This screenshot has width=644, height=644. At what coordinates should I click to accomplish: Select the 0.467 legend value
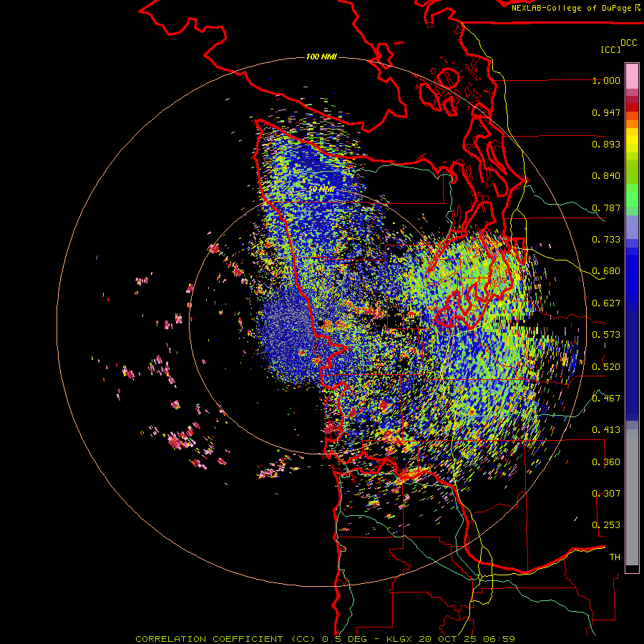pos(606,399)
